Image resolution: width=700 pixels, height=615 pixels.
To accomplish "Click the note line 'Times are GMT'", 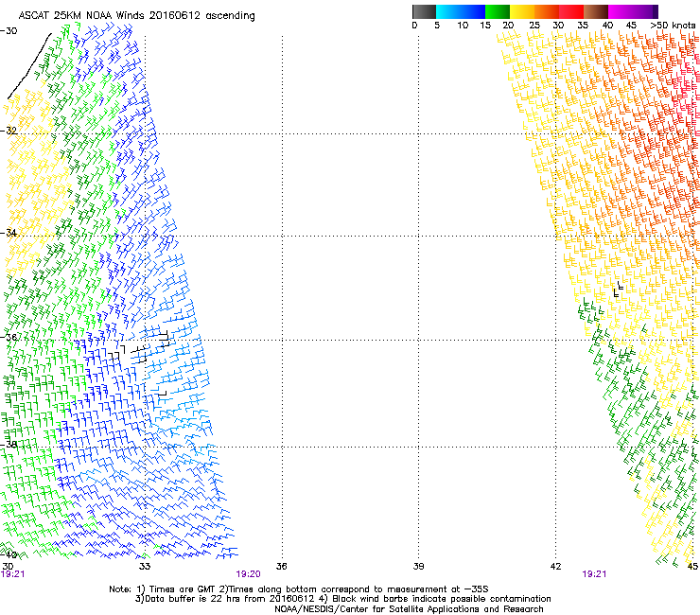I will 181,589.
